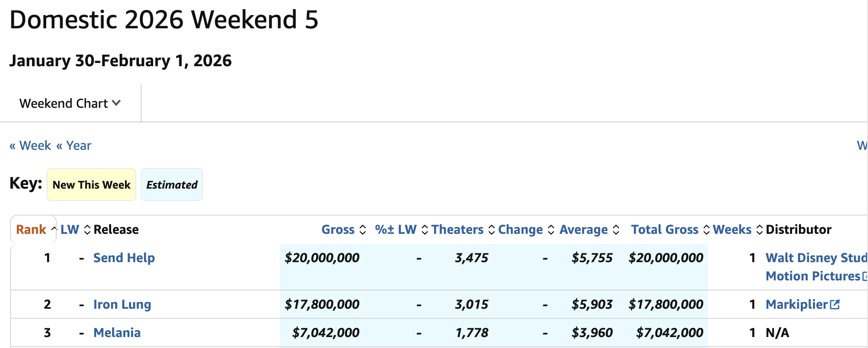Click sort arrows beside %± LW
Image resolution: width=868 pixels, height=348 pixels.
point(425,230)
